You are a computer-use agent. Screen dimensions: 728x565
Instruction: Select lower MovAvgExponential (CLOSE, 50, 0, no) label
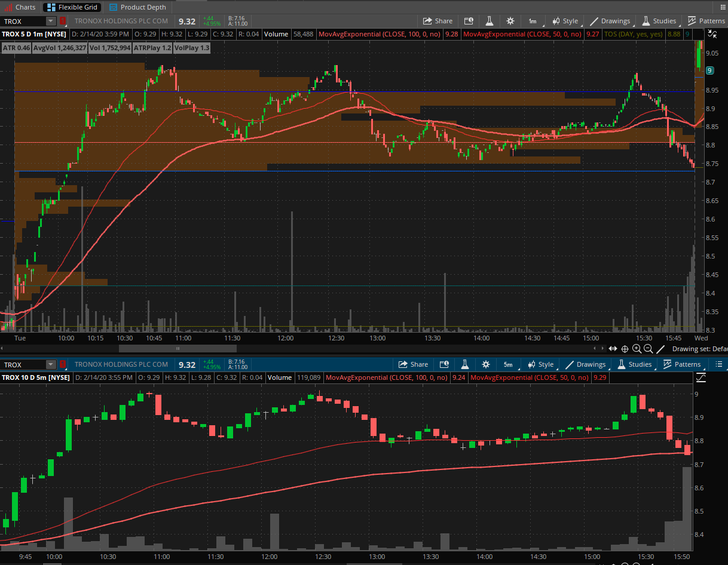(x=530, y=377)
